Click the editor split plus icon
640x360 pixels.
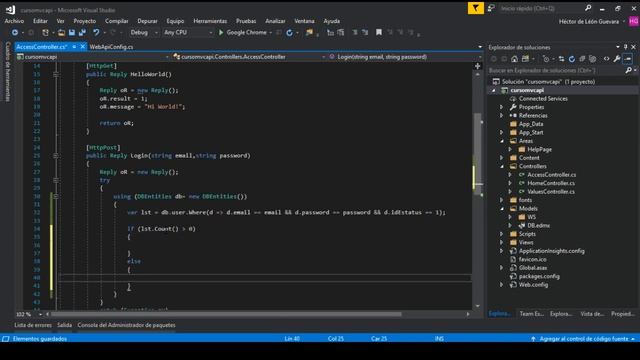[478, 66]
